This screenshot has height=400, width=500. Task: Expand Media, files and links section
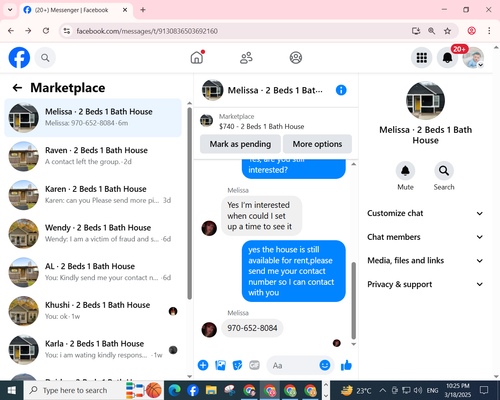point(425,261)
